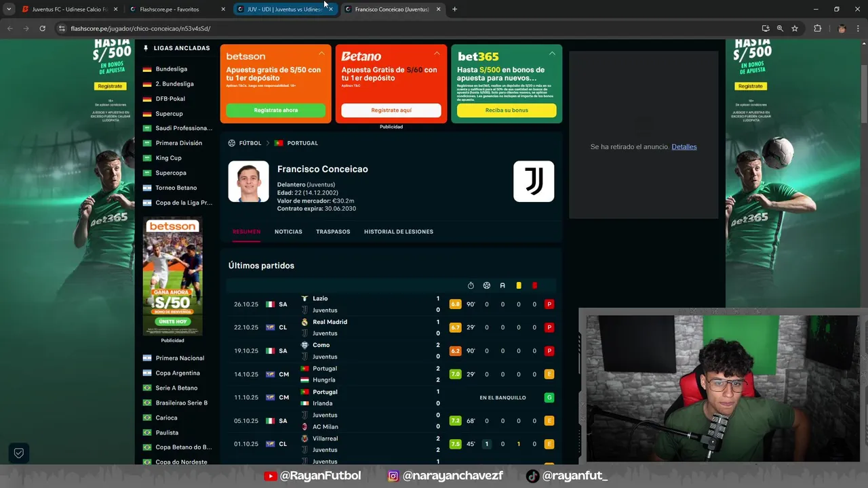Switch to the JUV - UDI browser tab
The width and height of the screenshot is (868, 488).
[283, 9]
